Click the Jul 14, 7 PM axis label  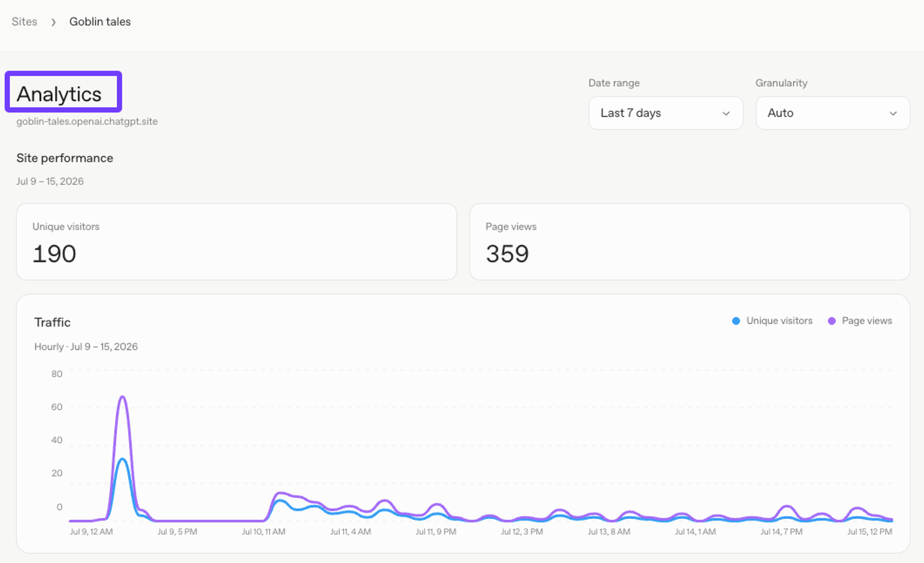pyautogui.click(x=781, y=532)
